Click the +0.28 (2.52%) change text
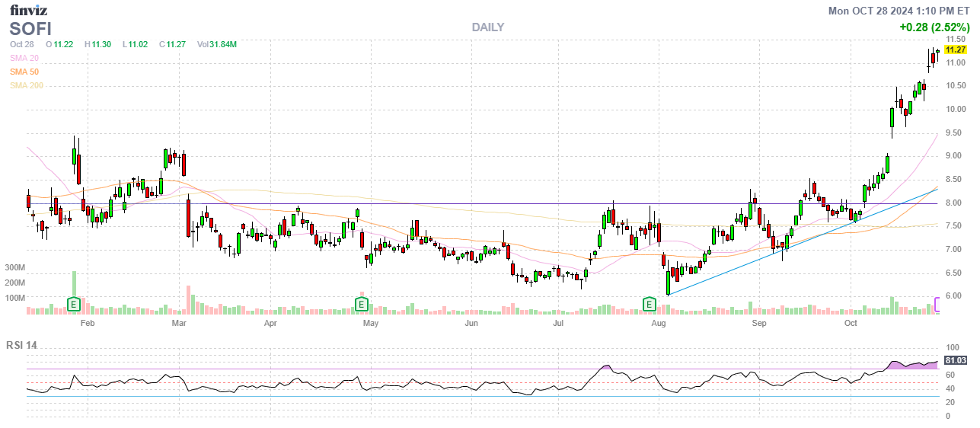 pos(933,27)
